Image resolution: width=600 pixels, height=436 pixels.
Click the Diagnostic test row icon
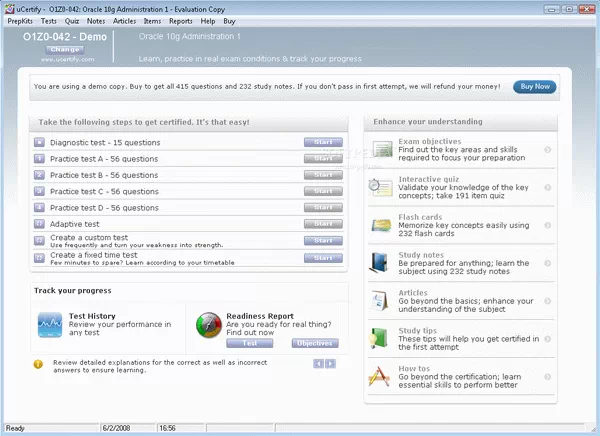click(39, 142)
